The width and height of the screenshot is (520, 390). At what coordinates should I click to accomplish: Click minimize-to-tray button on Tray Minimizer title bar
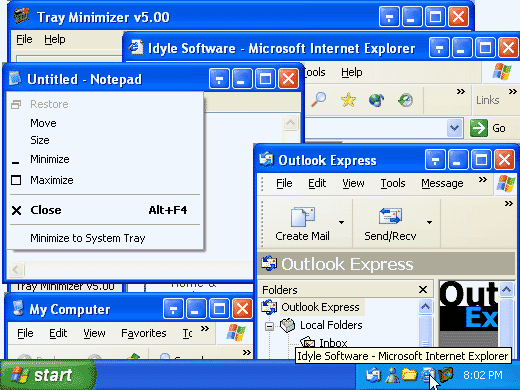(389, 17)
